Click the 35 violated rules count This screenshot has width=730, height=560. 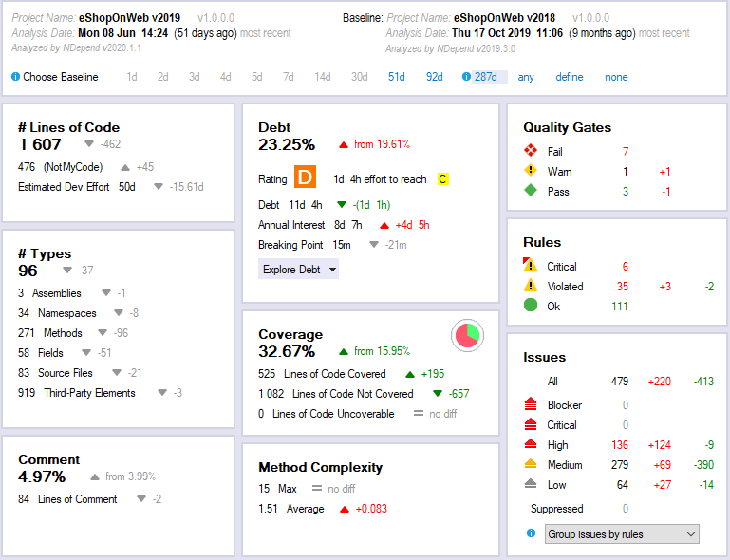click(622, 286)
